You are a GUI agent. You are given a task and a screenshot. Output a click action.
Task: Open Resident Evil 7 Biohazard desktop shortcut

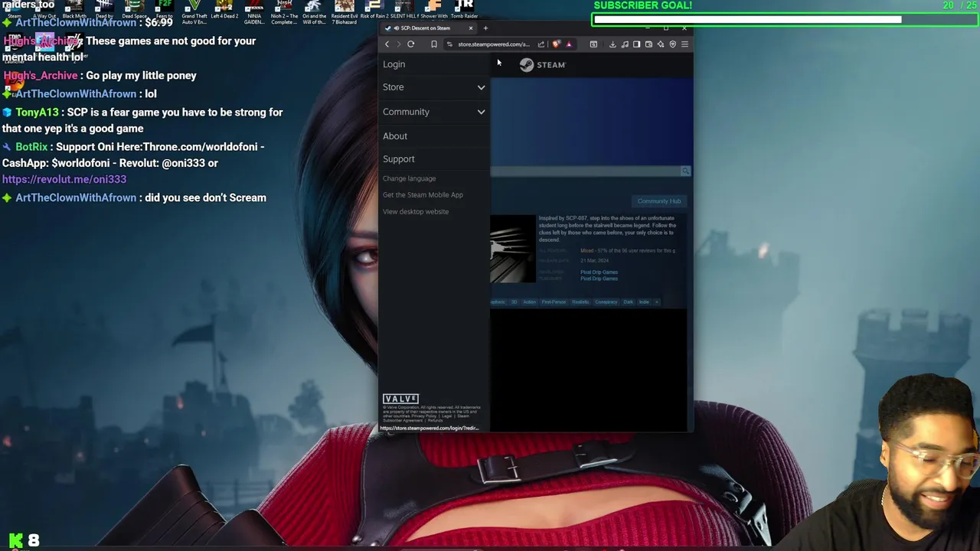[344, 12]
